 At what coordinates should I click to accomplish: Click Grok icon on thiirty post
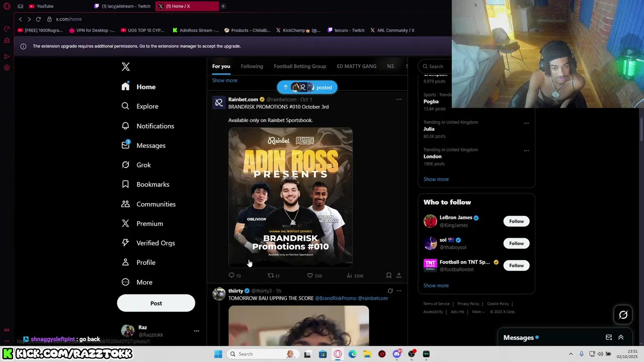pos(390,291)
